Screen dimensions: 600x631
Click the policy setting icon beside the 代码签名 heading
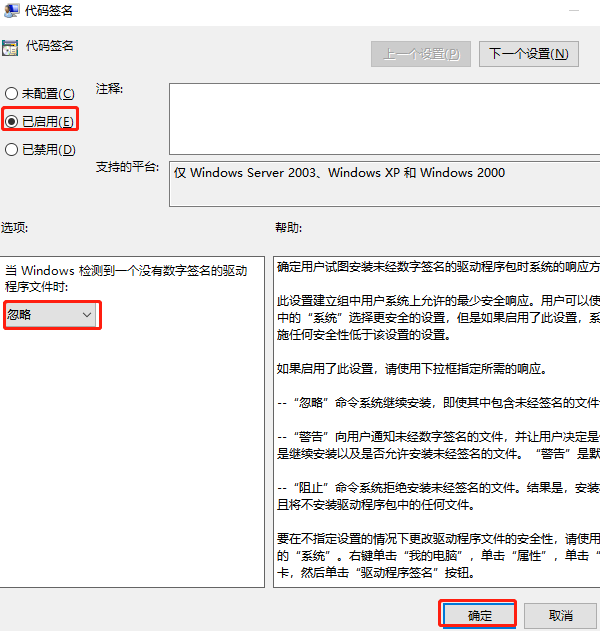[9, 47]
